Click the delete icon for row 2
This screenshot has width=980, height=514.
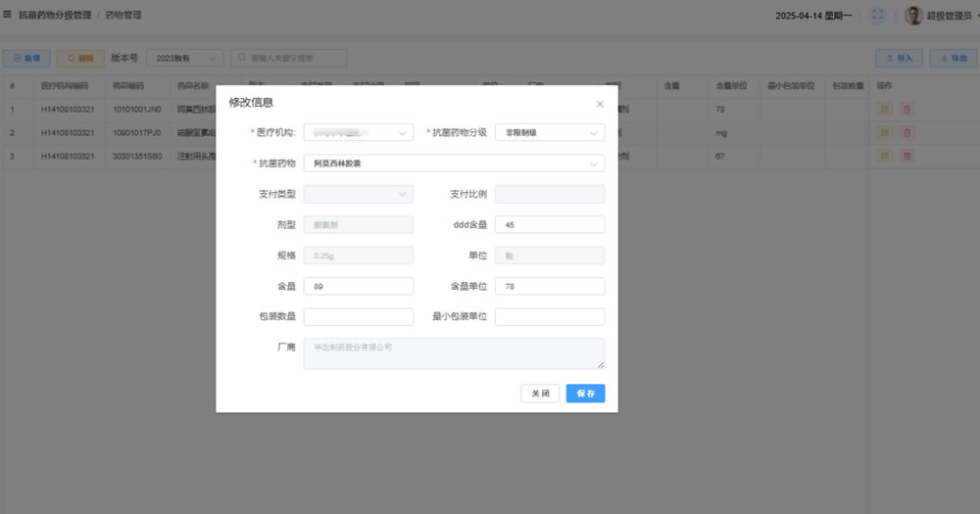coord(906,132)
